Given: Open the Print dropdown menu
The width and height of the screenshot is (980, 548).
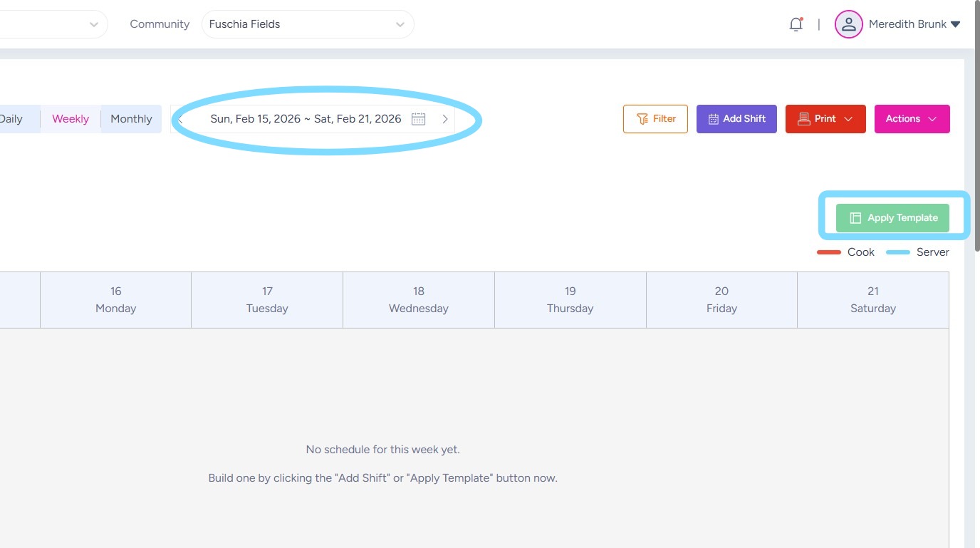Looking at the screenshot, I should tap(825, 119).
